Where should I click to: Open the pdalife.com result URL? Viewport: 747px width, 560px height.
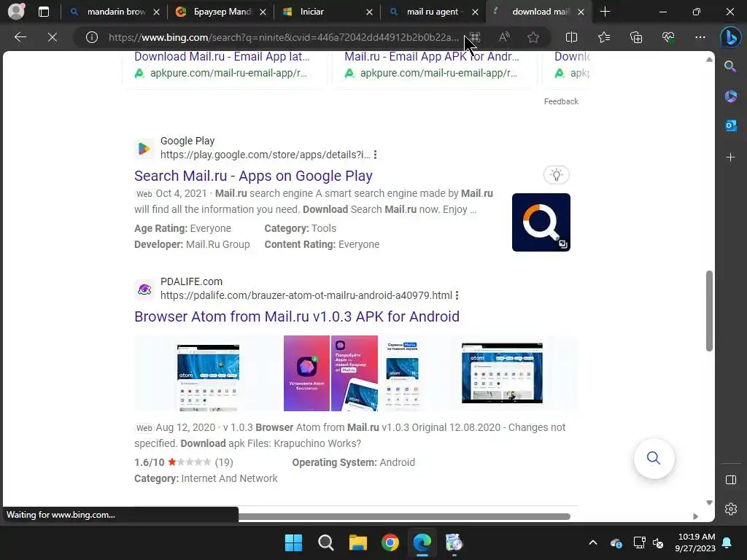tap(306, 295)
